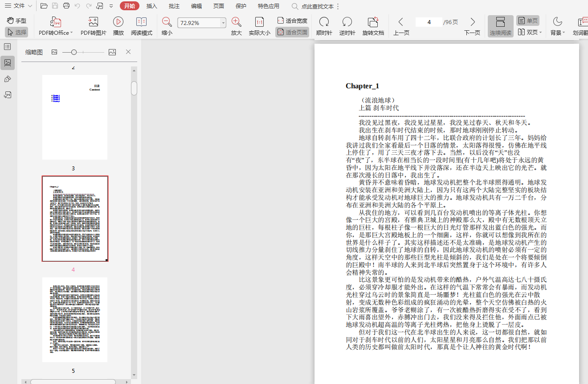The image size is (588, 384).
Task: Go to 下一页 next page
Action: tap(472, 26)
